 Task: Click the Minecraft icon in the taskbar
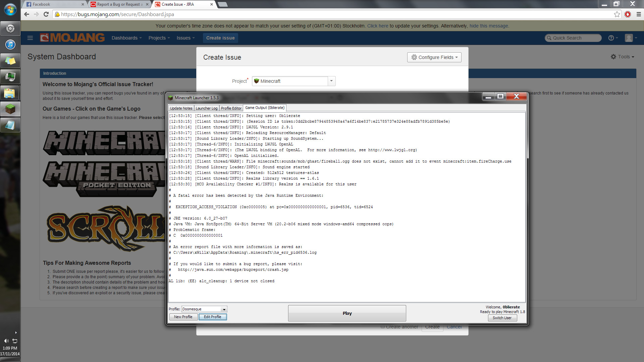10,109
